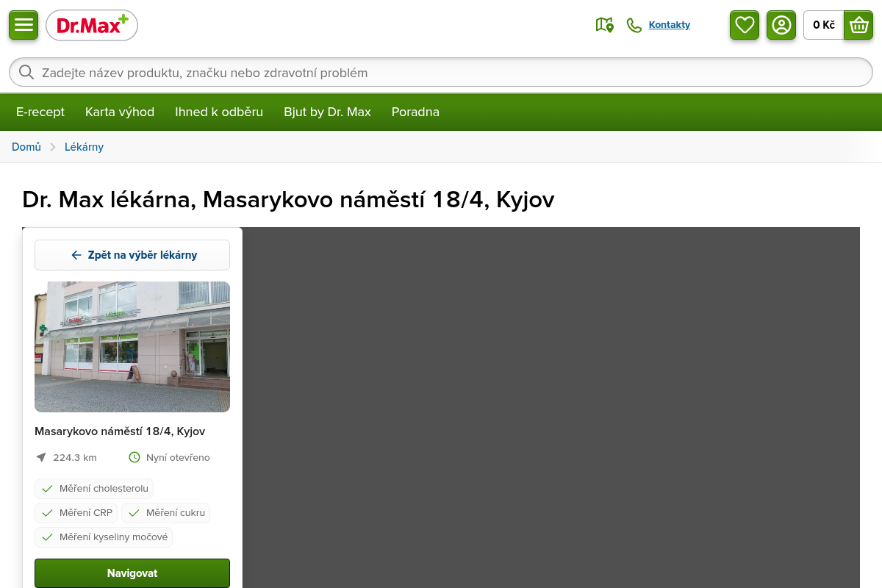
Task: Click the search magnifier icon
Action: [26, 72]
